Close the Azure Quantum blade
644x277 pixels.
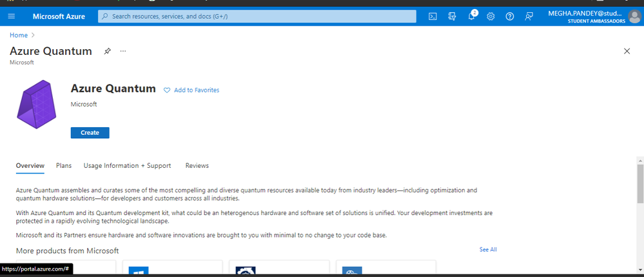tap(627, 51)
